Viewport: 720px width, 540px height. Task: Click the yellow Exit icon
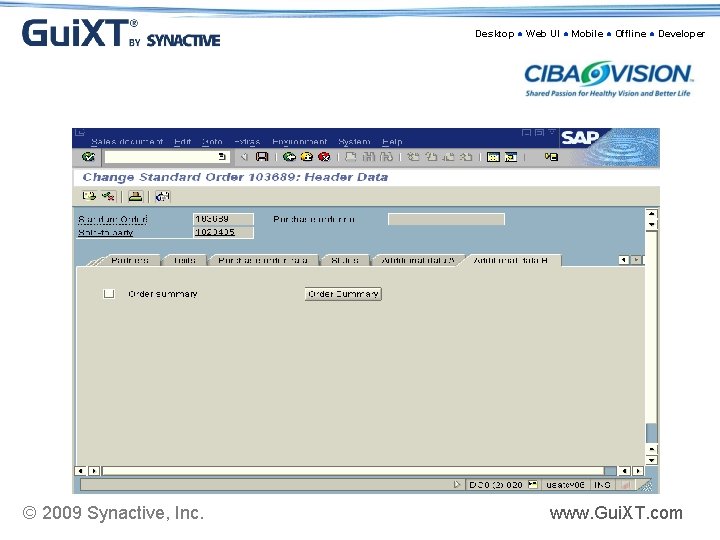coord(306,157)
